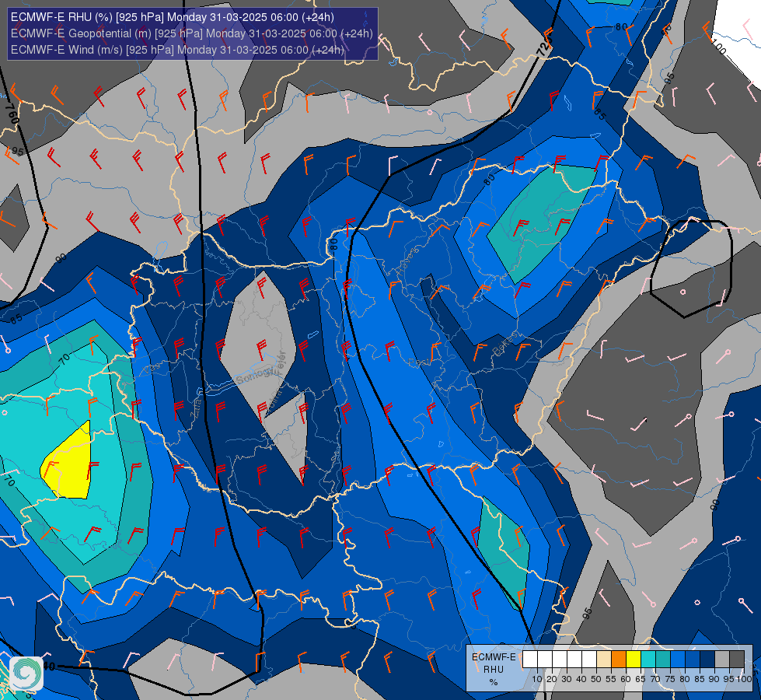The height and width of the screenshot is (700, 761).
Task: Pick the bright blue 75-80 legend swatch
Action: (x=678, y=659)
